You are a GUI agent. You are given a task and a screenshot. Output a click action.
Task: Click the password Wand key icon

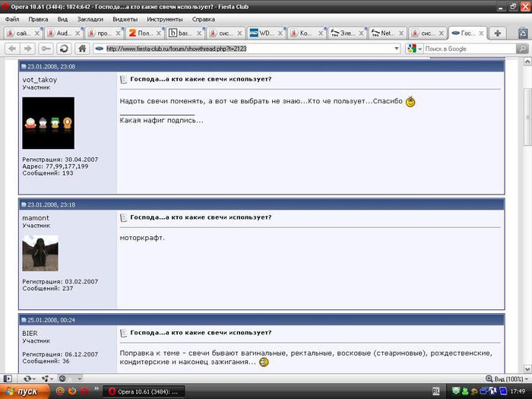(46, 49)
